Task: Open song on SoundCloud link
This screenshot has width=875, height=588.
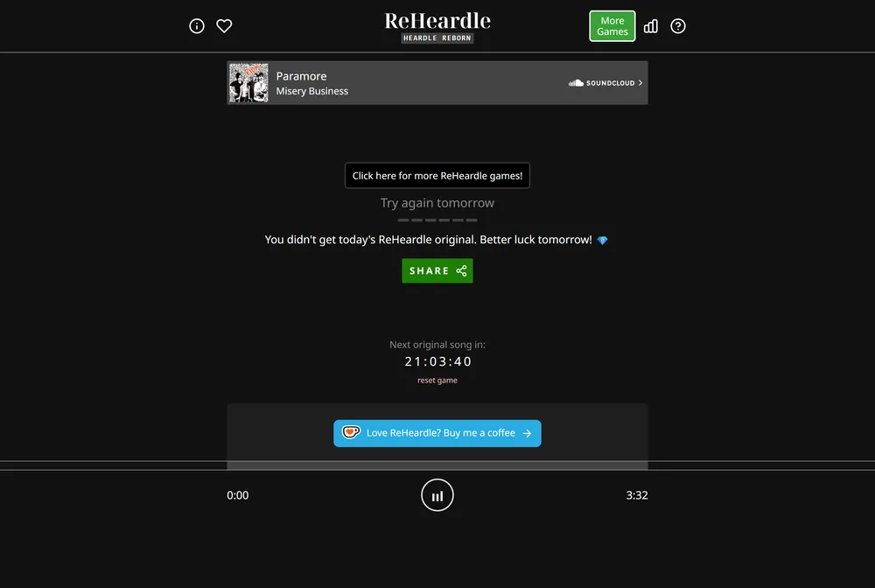Action: (605, 83)
